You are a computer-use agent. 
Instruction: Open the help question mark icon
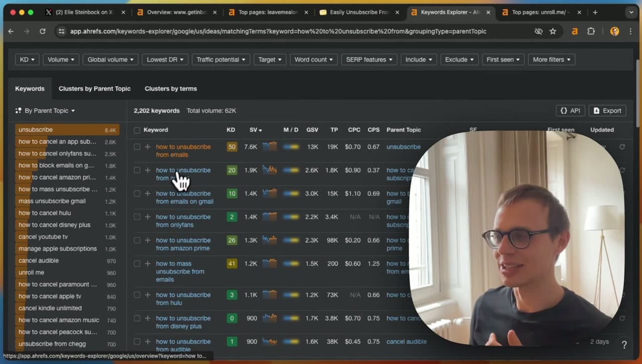coord(624,345)
